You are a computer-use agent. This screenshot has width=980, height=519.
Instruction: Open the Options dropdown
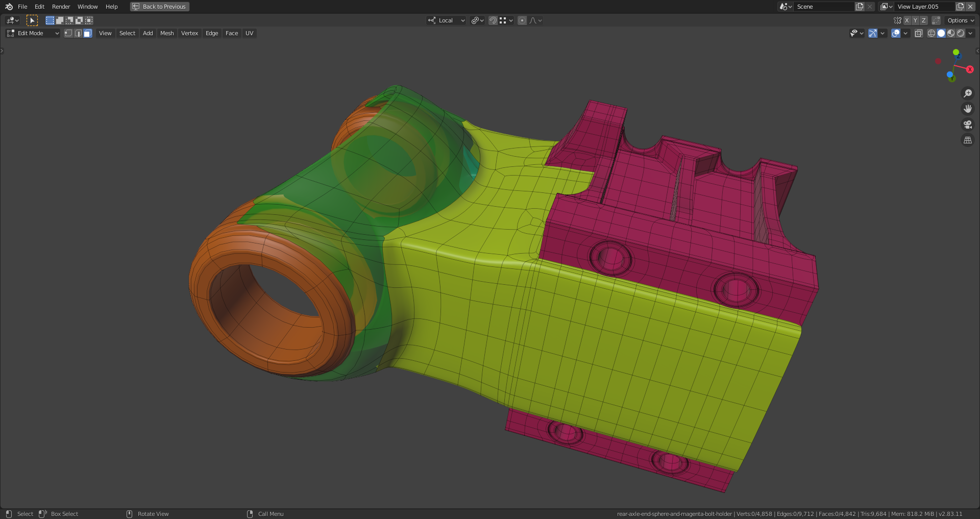tap(961, 20)
